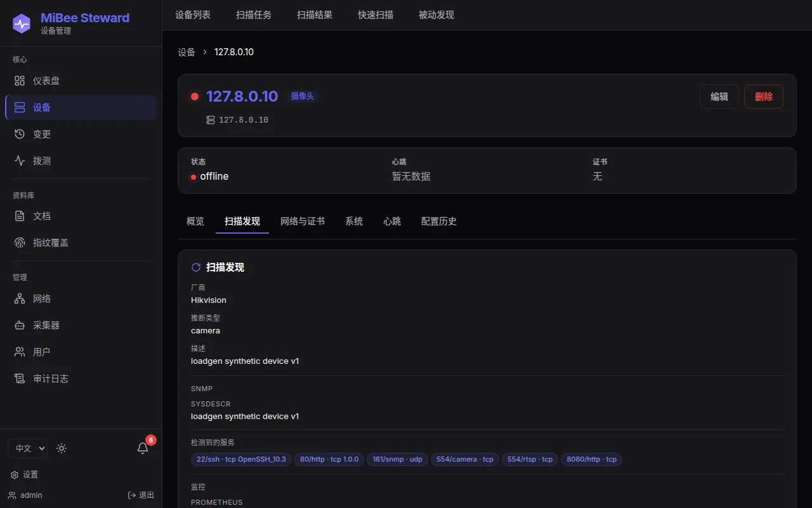Click the 554/rtsp tcp service chip
The width and height of the screenshot is (812, 508).
[x=530, y=459]
